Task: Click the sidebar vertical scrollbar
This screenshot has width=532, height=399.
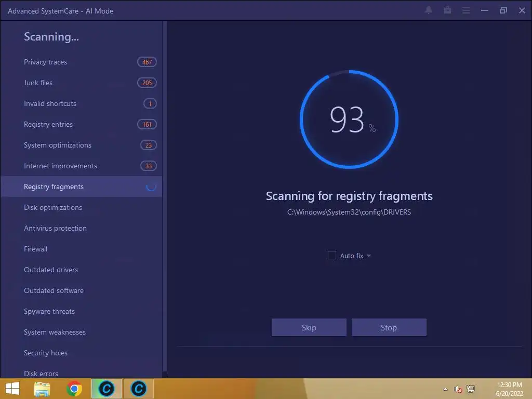Action: (x=165, y=197)
